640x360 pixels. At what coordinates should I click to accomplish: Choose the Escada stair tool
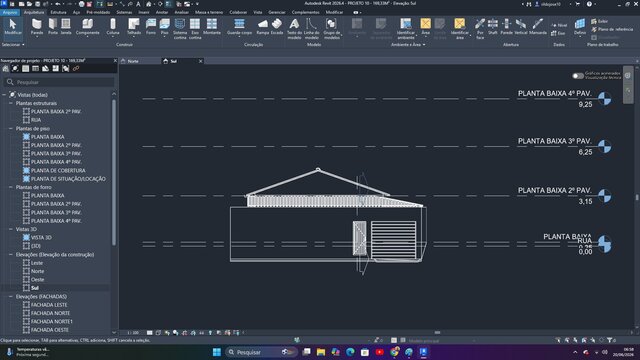tap(277, 27)
